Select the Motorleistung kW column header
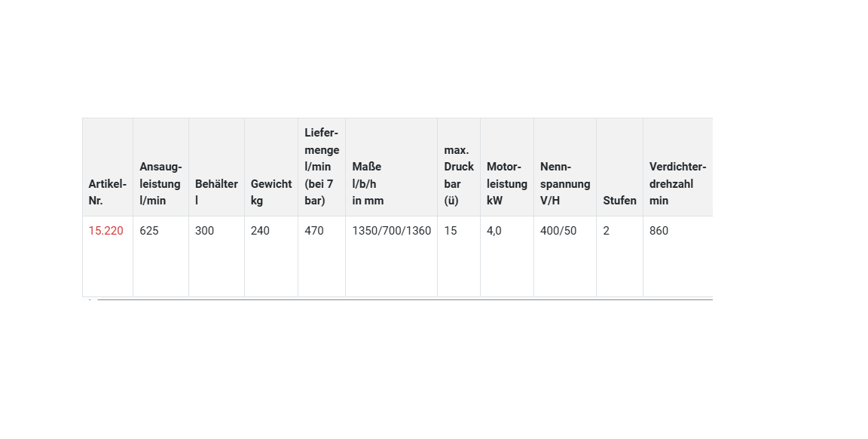This screenshot has height=439, width=868. 506,184
